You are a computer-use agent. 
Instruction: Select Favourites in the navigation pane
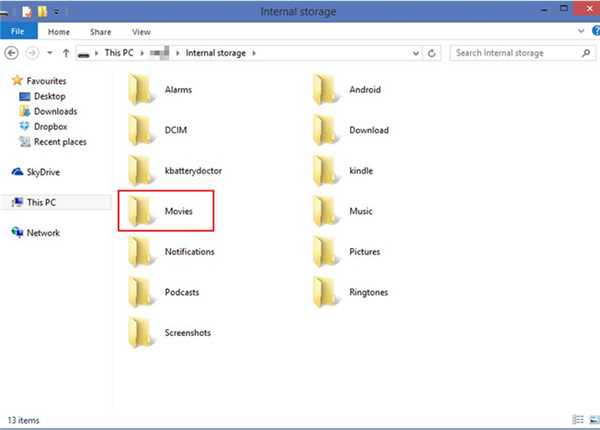39,81
